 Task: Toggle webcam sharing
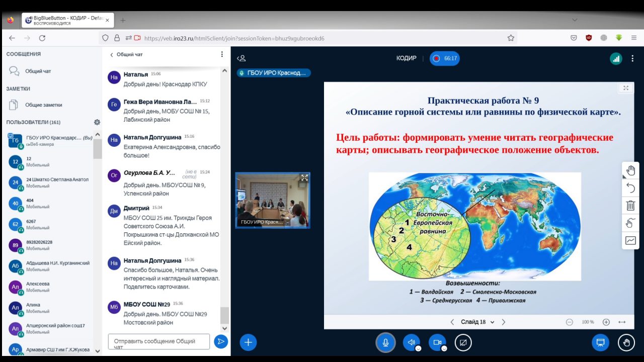437,342
